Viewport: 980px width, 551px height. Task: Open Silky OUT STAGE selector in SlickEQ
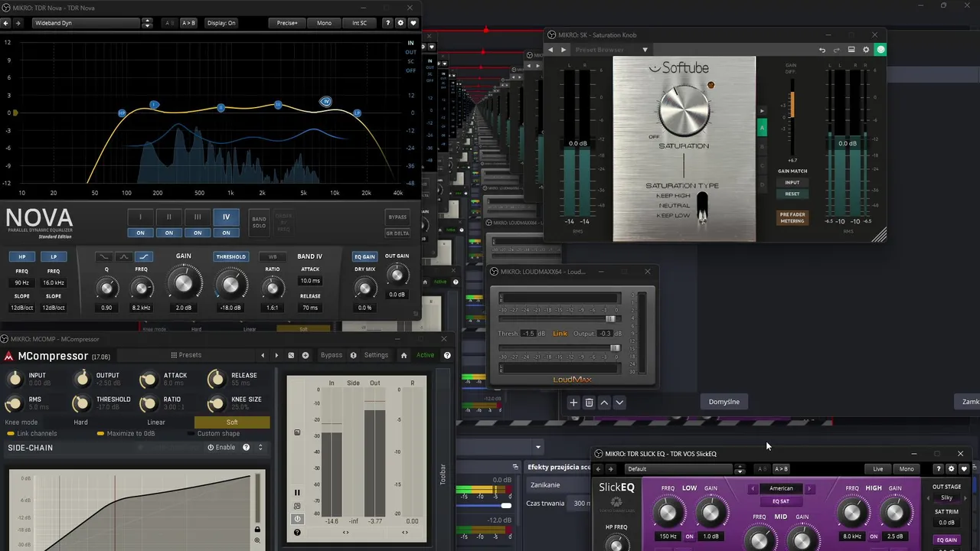point(946,497)
